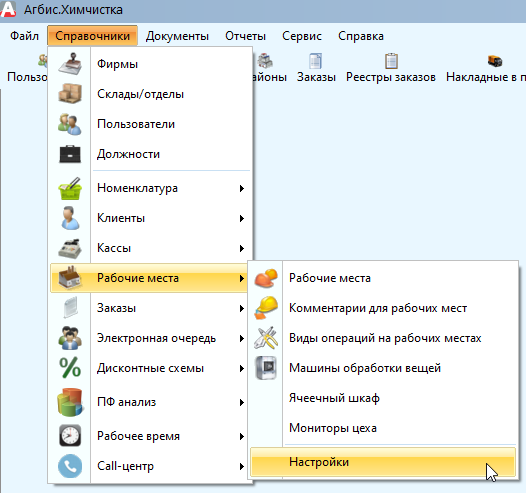Open the Справка menu
This screenshot has height=493, width=526.
[361, 36]
